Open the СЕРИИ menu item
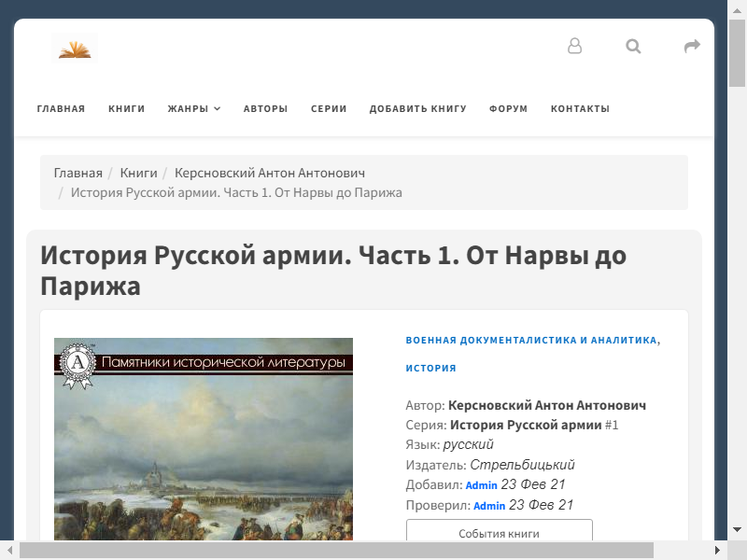Viewport: 747px width, 560px height. [329, 108]
